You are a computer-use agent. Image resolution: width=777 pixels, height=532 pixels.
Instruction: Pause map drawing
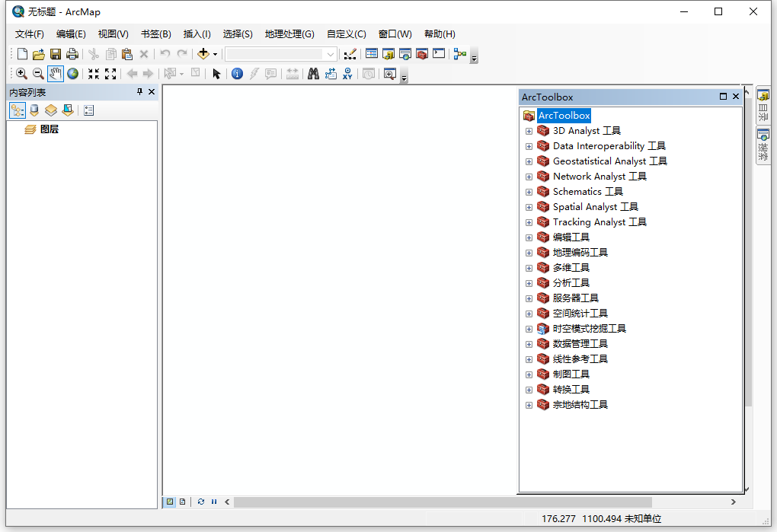tap(214, 502)
